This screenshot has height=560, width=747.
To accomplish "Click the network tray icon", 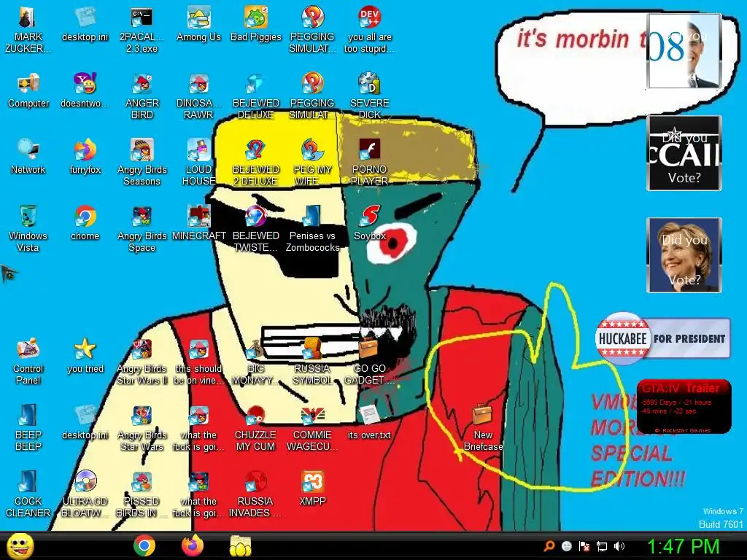I will [x=602, y=546].
